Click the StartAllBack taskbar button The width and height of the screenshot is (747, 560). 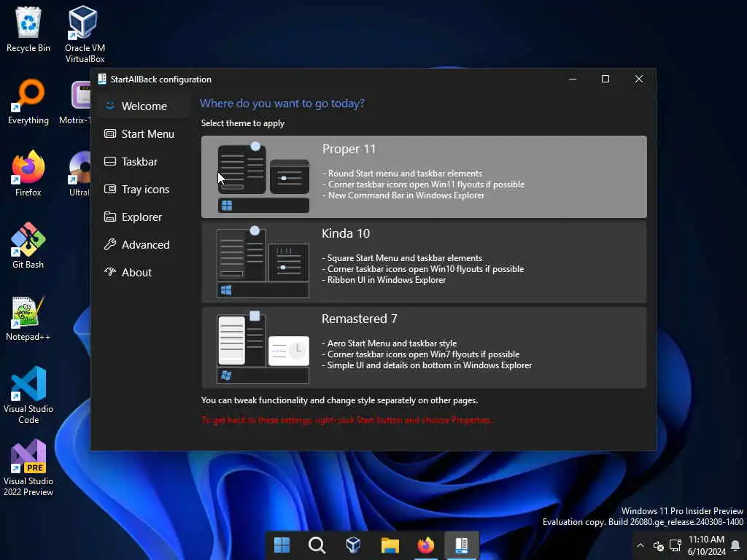461,545
